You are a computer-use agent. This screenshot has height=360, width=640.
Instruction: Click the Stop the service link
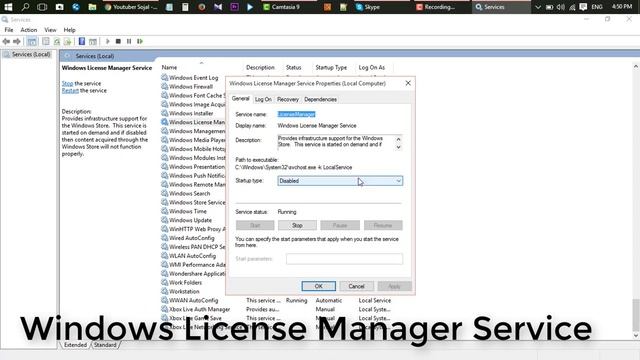[67, 83]
